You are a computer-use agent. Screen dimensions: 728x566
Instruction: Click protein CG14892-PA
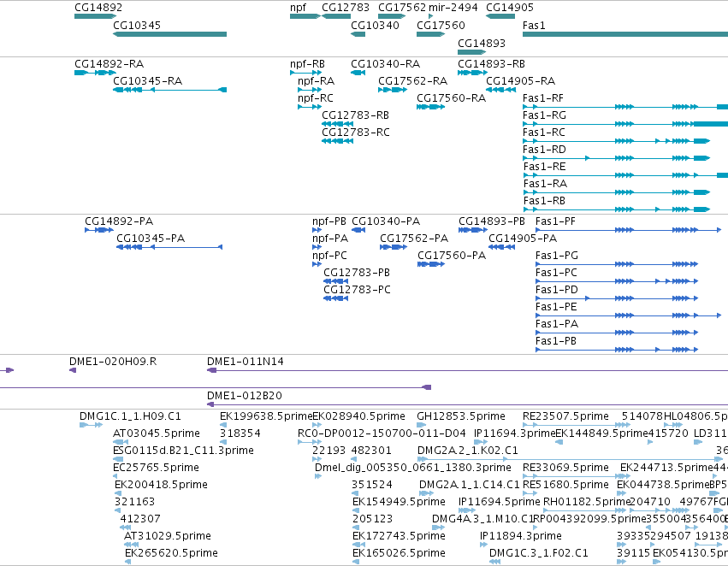[119, 221]
